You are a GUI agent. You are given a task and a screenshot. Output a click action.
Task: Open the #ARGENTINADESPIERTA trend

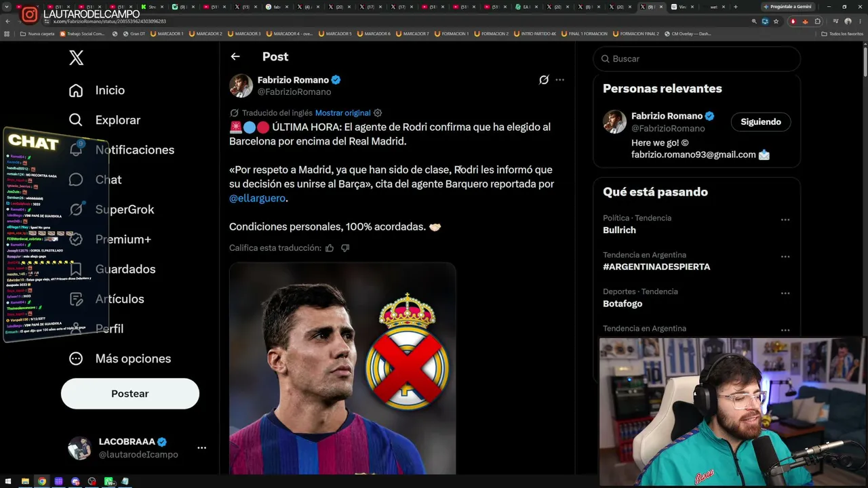pyautogui.click(x=656, y=267)
